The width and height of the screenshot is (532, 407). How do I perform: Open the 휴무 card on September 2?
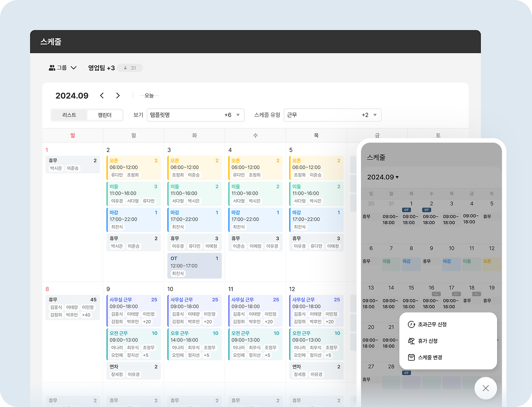coord(133,242)
